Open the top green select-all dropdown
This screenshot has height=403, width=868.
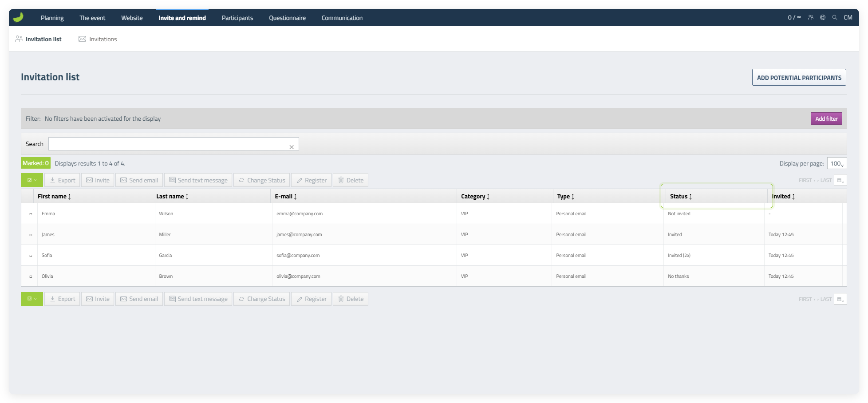pos(32,180)
